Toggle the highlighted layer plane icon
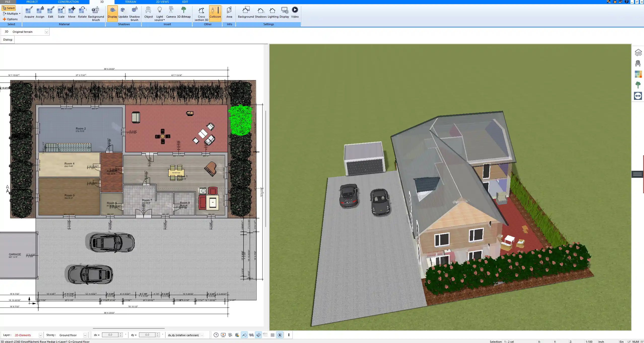This screenshot has height=343, width=644. (259, 335)
